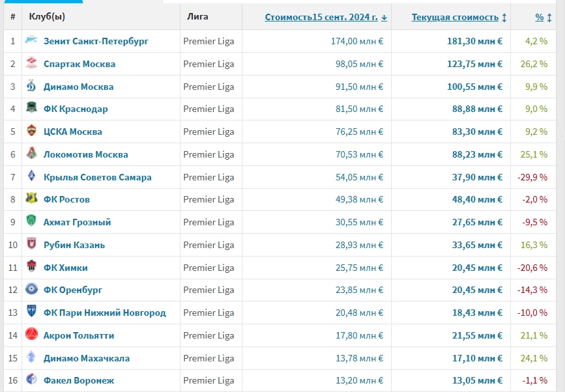Open Зенит Санкт-Петербург club page
Screen dimensions: 565x392
[x=96, y=41]
